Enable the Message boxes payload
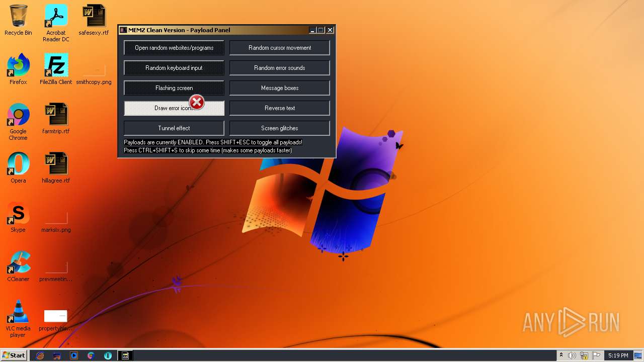This screenshot has width=644, height=362. pyautogui.click(x=280, y=88)
